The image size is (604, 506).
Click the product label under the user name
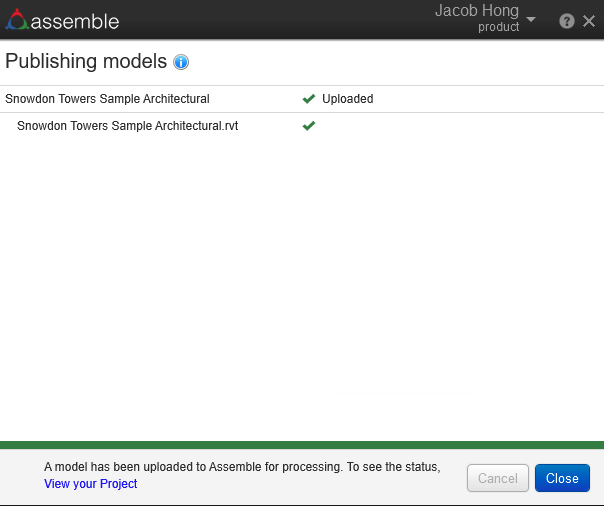click(498, 27)
